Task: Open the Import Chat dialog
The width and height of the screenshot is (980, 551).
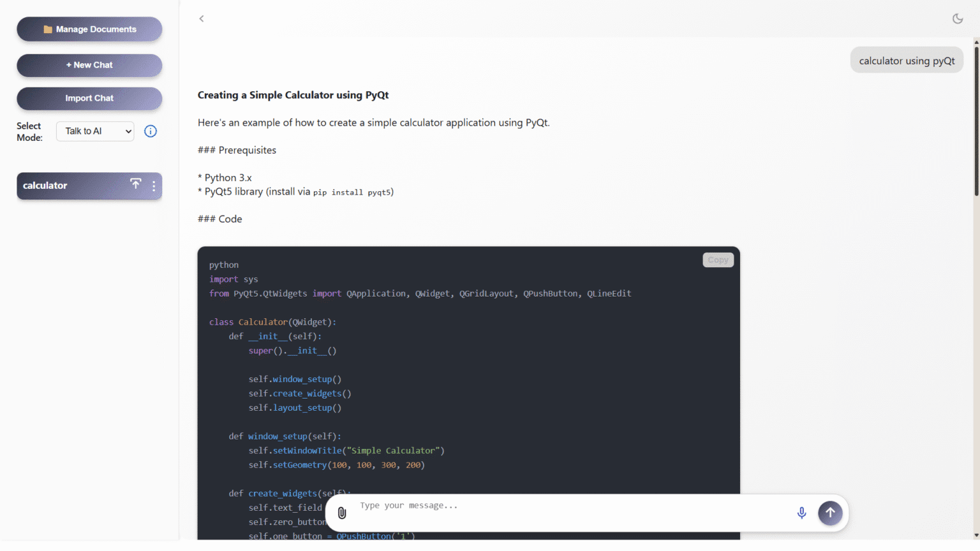Action: [x=89, y=99]
